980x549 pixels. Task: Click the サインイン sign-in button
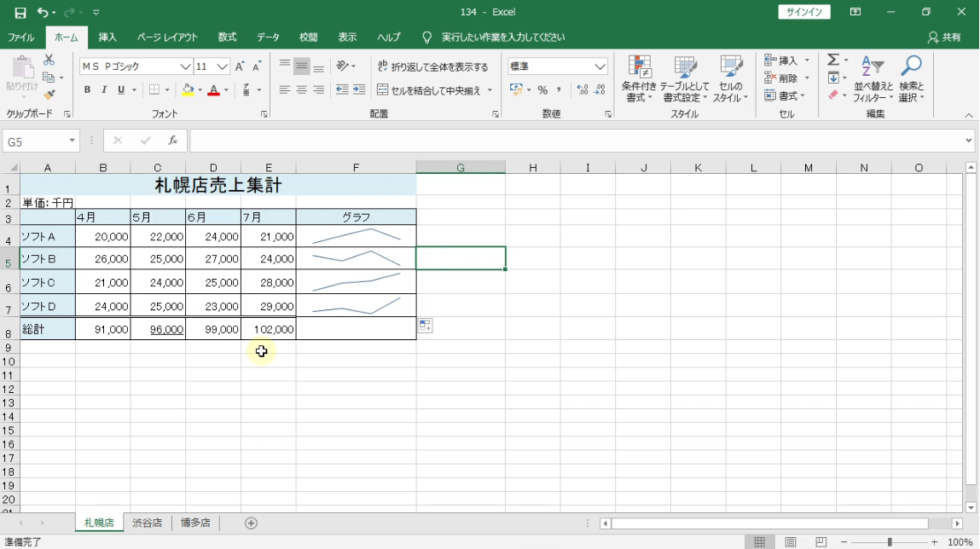804,12
